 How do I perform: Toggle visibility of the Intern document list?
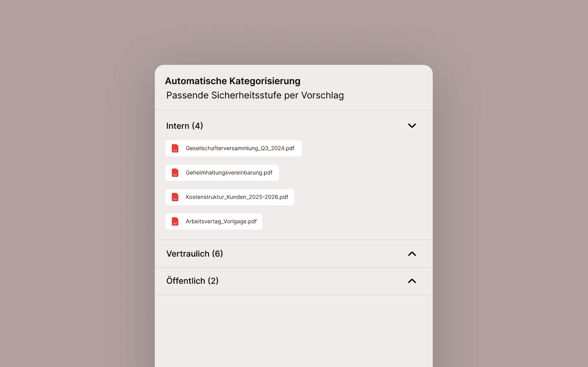click(412, 126)
